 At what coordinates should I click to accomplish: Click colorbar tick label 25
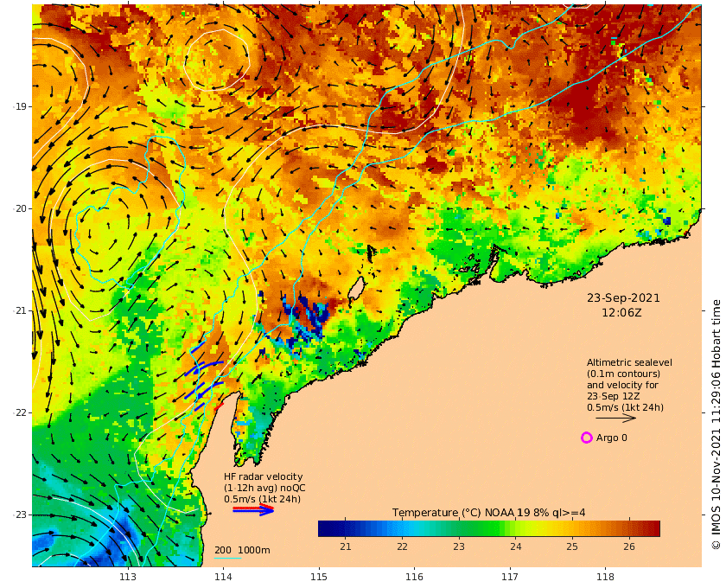click(x=572, y=546)
